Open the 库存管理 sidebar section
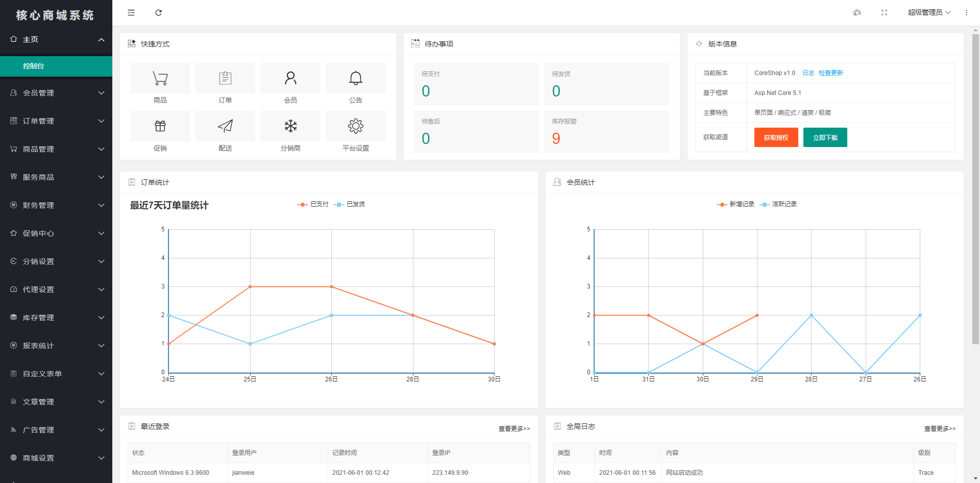980x483 pixels. tap(56, 318)
